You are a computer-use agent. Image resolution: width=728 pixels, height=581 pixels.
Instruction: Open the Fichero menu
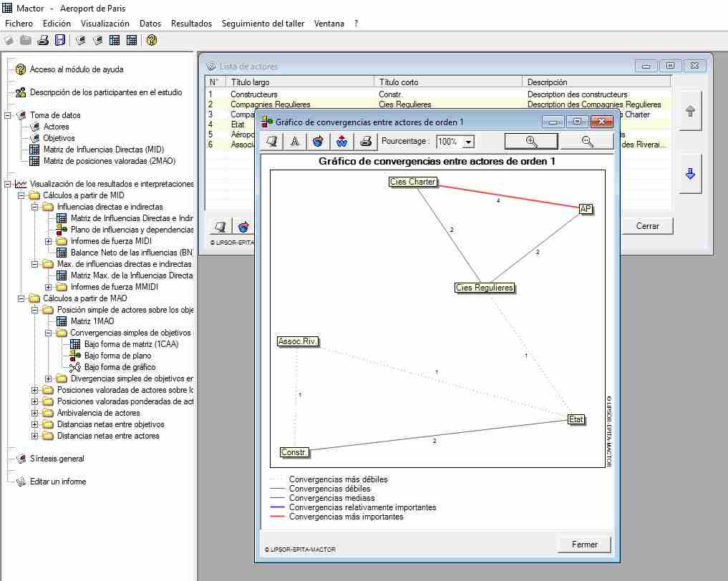tap(19, 23)
